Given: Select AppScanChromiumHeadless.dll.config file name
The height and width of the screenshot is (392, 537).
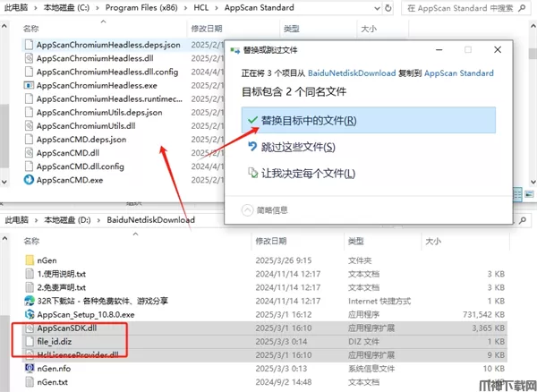Looking at the screenshot, I should pyautogui.click(x=107, y=72).
